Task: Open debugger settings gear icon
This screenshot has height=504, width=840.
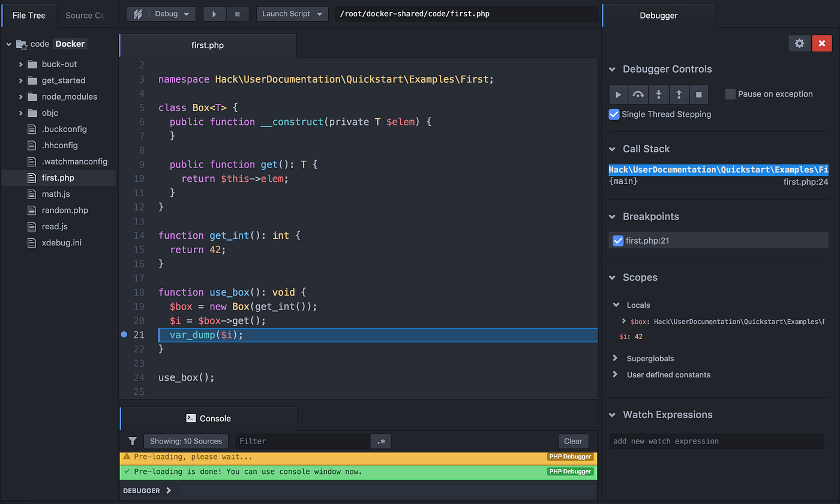Action: 799,43
